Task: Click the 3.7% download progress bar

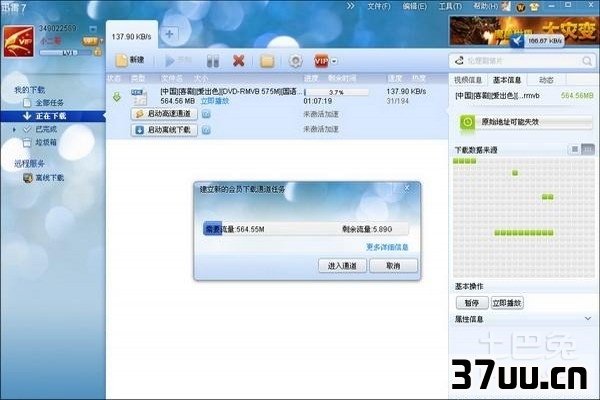Action: point(336,92)
